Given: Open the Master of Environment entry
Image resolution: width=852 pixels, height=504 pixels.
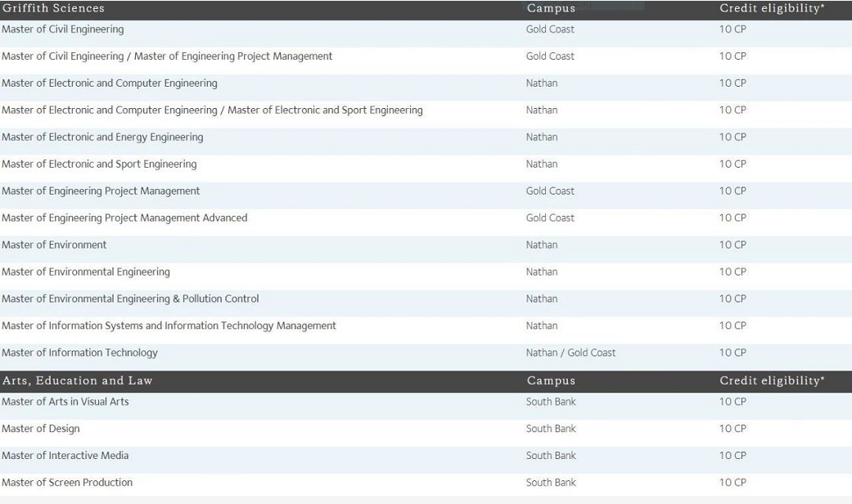Looking at the screenshot, I should coord(54,245).
